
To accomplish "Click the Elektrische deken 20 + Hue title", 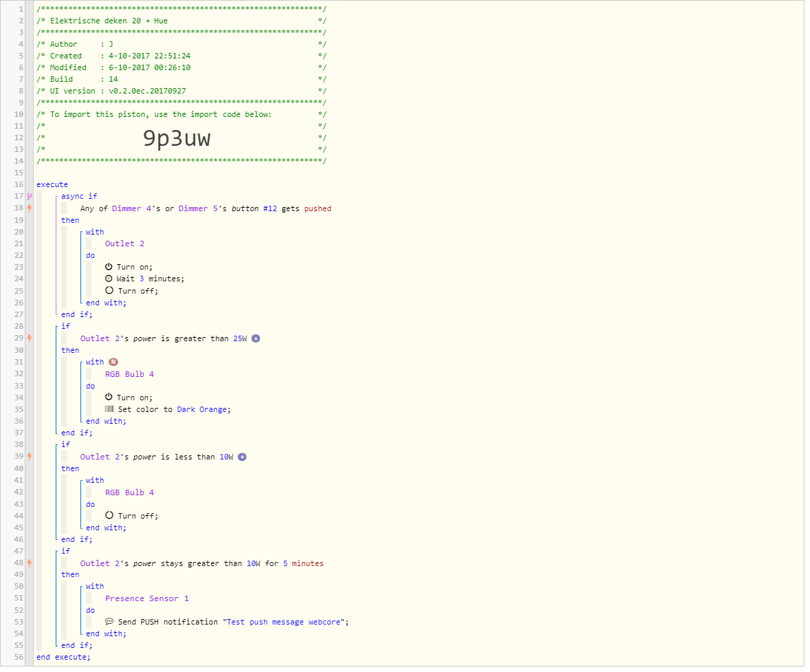I will 109,21.
